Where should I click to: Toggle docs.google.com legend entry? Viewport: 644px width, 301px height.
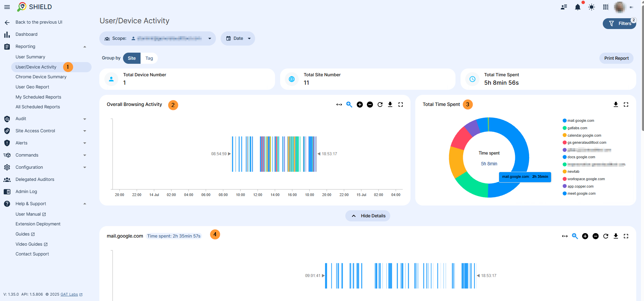(579, 157)
